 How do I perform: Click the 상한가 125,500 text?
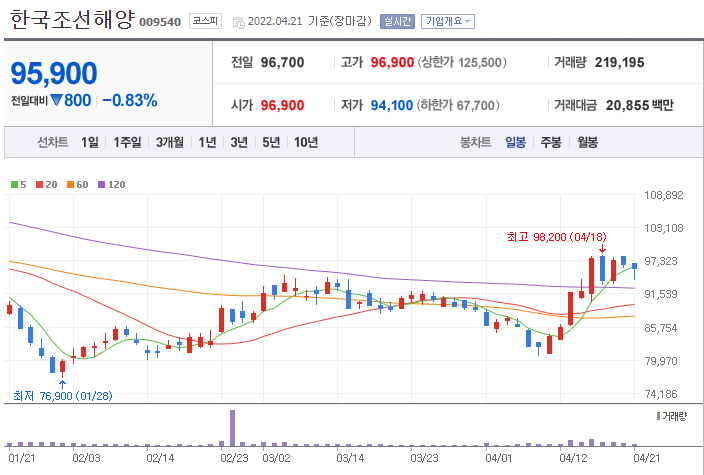[462, 62]
